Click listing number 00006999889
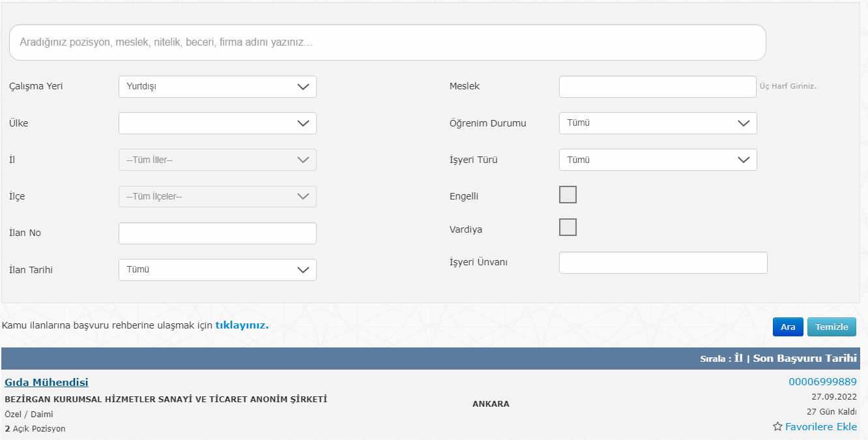Image resolution: width=868 pixels, height=440 pixels. [x=822, y=382]
